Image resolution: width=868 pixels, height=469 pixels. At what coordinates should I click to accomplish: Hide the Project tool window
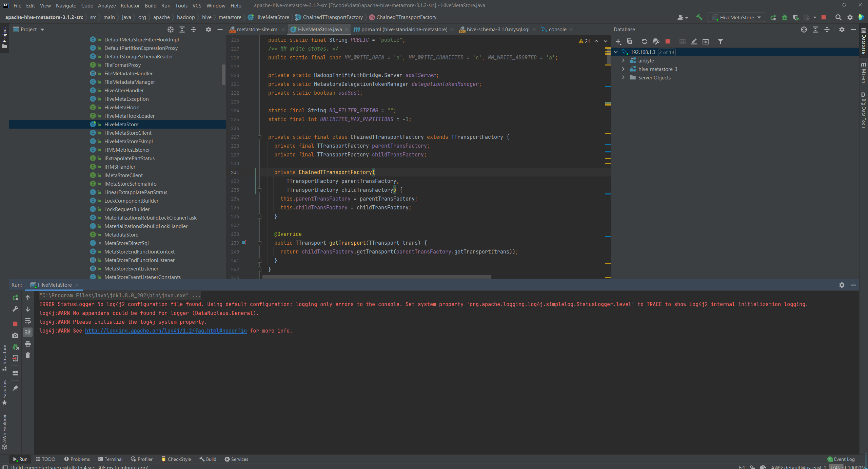220,30
